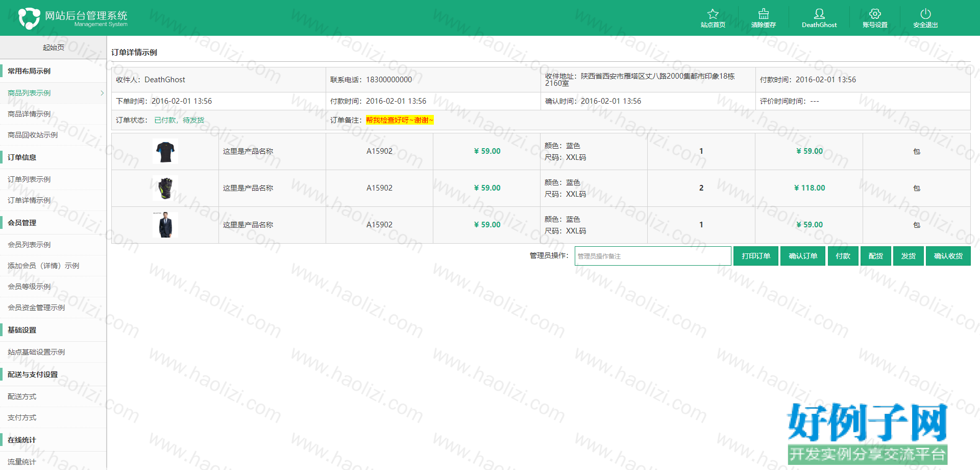Image resolution: width=980 pixels, height=470 pixels.
Task: Click the 发货 button
Action: [909, 256]
